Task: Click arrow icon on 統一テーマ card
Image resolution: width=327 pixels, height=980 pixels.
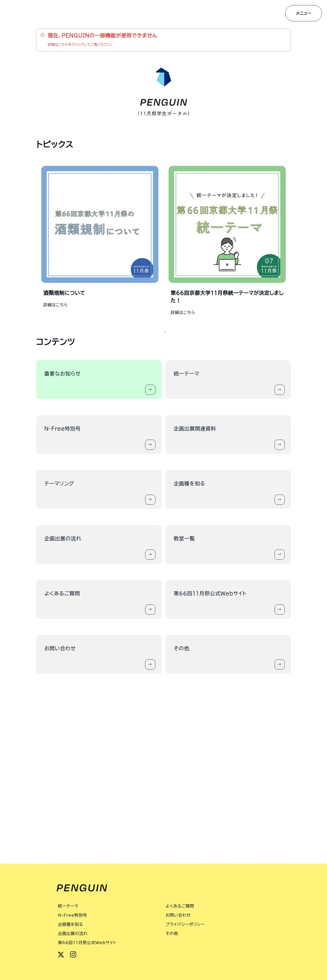Action: click(279, 390)
